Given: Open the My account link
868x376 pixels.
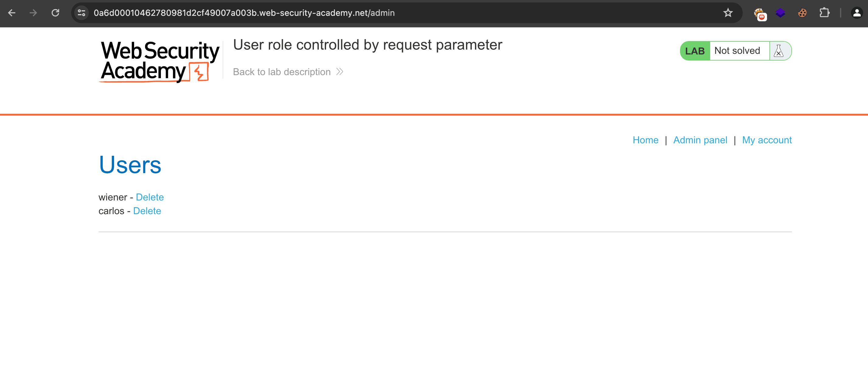Looking at the screenshot, I should point(767,140).
